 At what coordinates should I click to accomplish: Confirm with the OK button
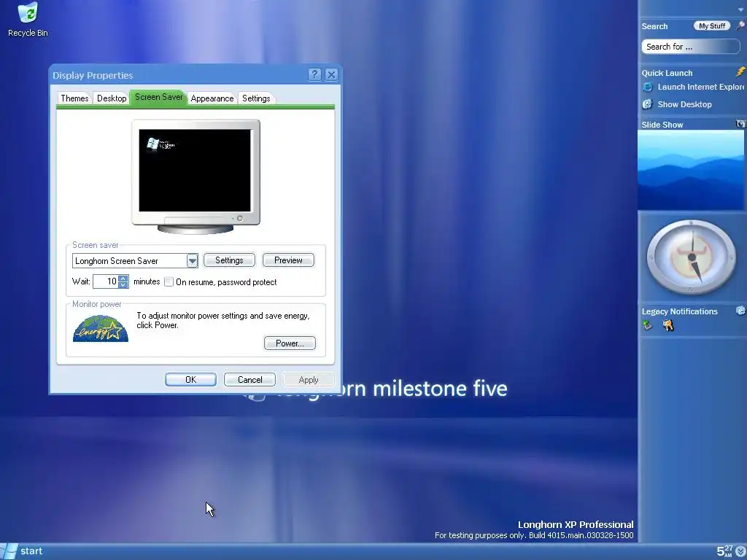[190, 379]
